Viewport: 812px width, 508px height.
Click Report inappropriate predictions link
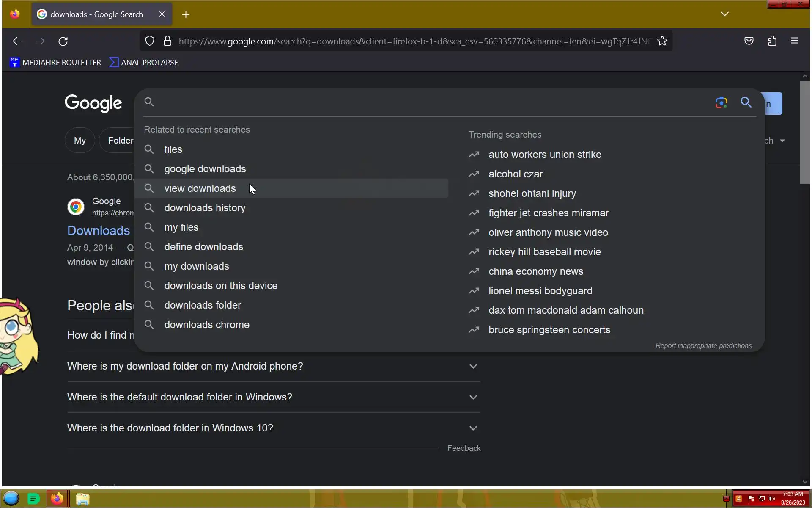click(x=703, y=345)
